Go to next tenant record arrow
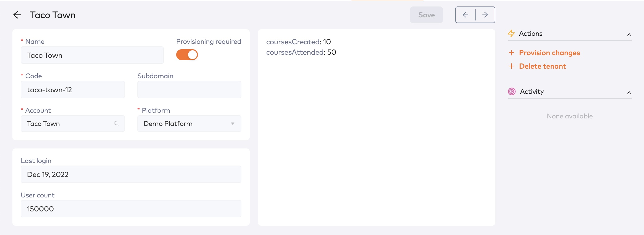Viewport: 644px width, 235px height. tap(485, 15)
